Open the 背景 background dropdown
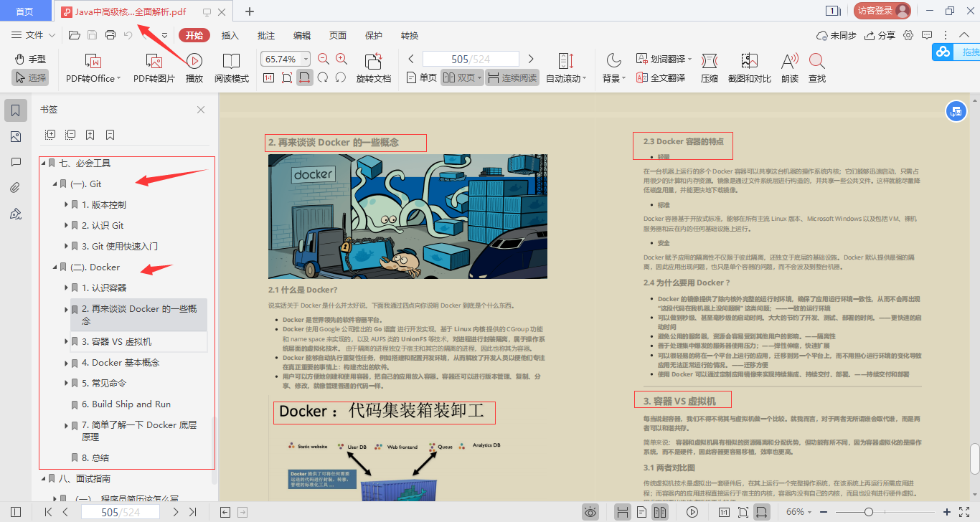980x522 pixels. coord(614,69)
